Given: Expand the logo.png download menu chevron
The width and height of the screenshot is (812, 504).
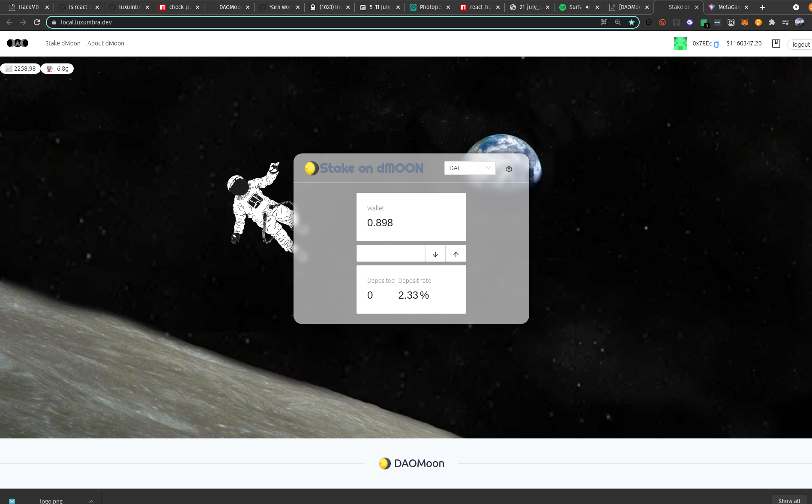Looking at the screenshot, I should click(91, 501).
